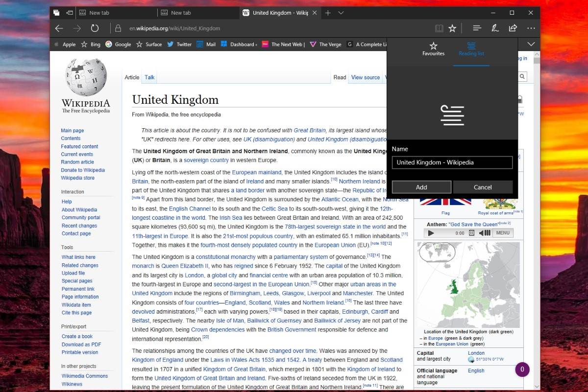588x392 pixels.
Task: Expand tab previews chevron
Action: (341, 13)
